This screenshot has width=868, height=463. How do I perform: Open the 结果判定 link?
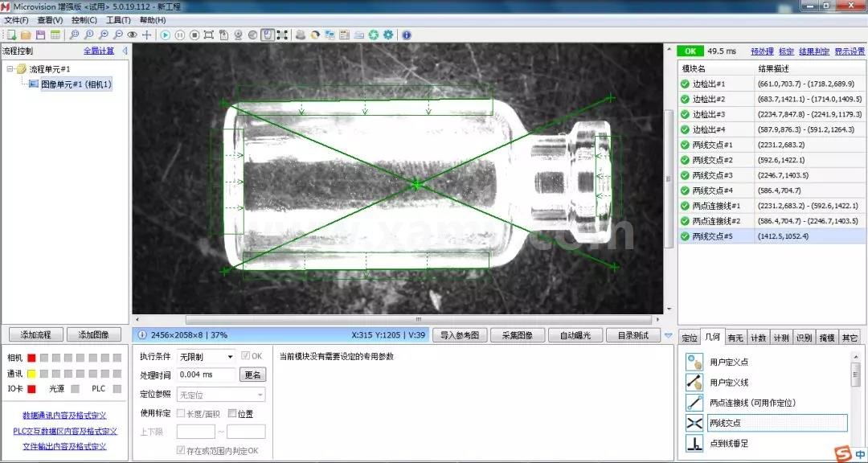[x=814, y=51]
